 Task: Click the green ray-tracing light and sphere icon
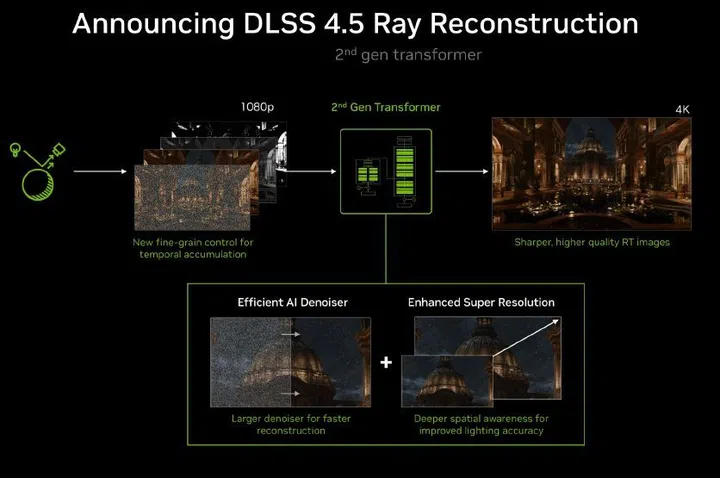tap(38, 172)
